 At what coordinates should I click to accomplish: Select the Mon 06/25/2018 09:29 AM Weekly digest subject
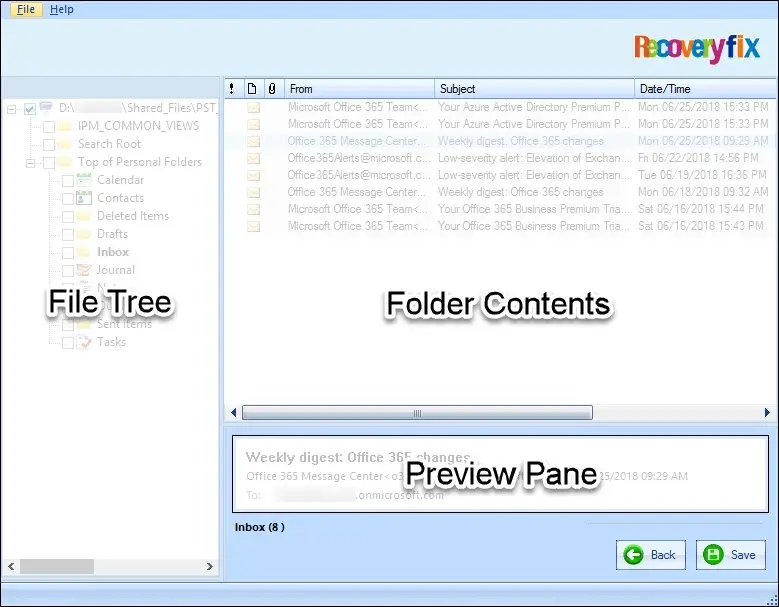pyautogui.click(x=520, y=141)
